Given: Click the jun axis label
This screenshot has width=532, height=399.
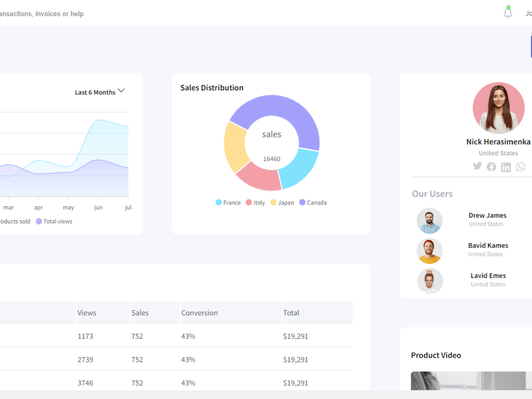Looking at the screenshot, I should coord(98,207).
